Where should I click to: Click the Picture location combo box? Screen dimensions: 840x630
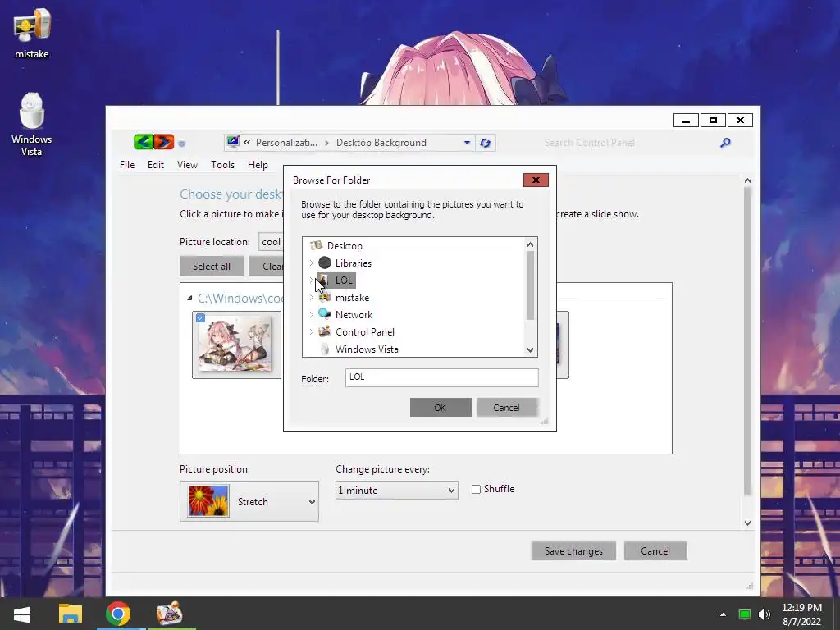271,242
